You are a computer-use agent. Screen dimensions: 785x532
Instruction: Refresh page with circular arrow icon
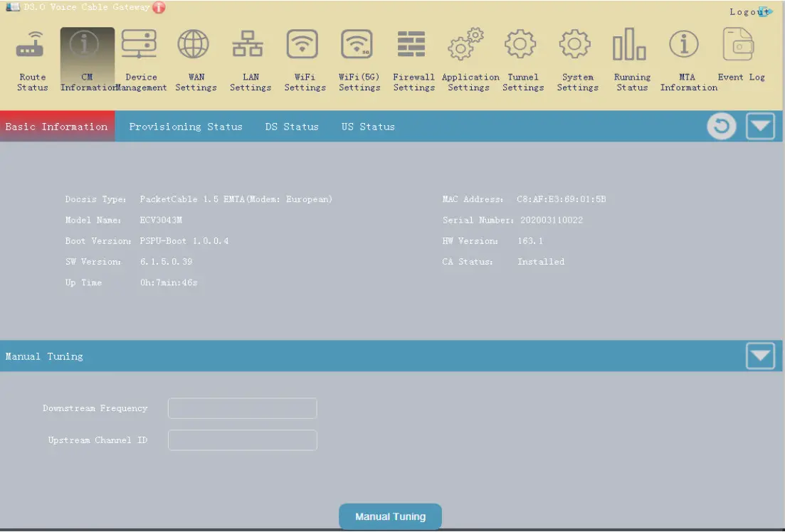(722, 126)
